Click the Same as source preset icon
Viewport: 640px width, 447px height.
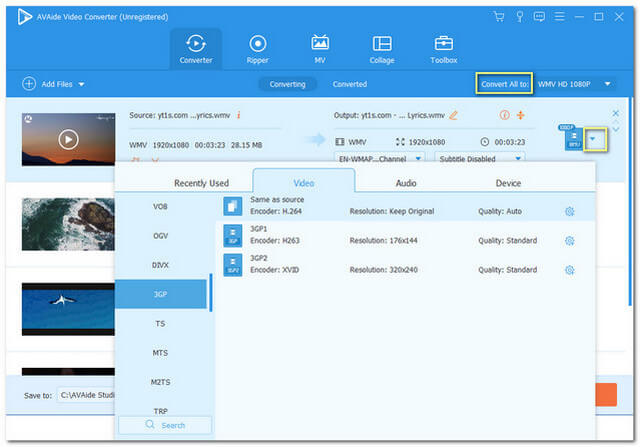tap(233, 206)
